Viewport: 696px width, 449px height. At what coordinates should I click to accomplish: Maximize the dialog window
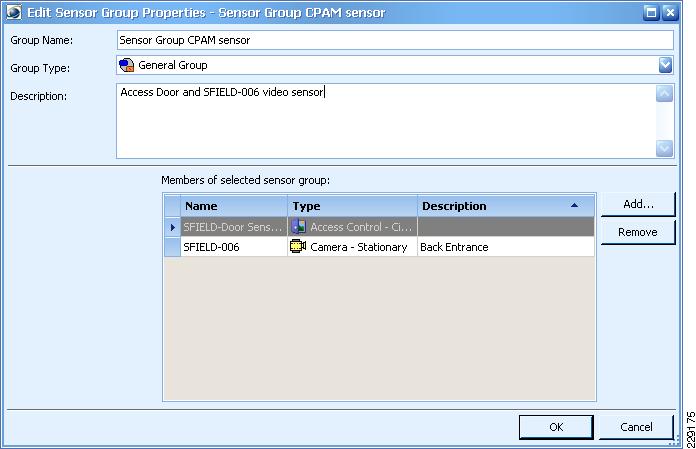tap(651, 12)
